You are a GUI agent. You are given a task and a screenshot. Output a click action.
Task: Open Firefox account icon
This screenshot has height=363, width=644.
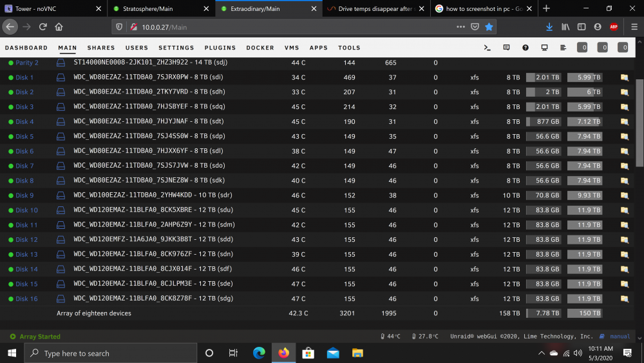(x=598, y=26)
